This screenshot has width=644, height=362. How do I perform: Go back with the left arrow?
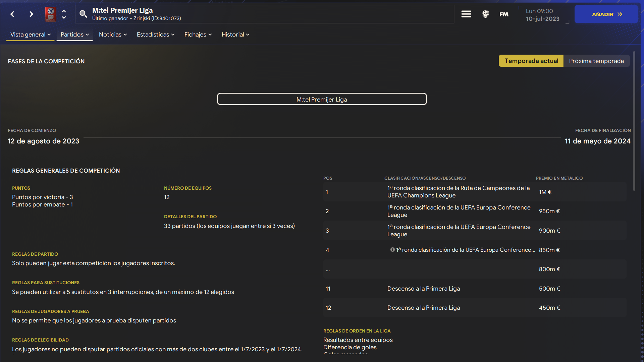12,14
